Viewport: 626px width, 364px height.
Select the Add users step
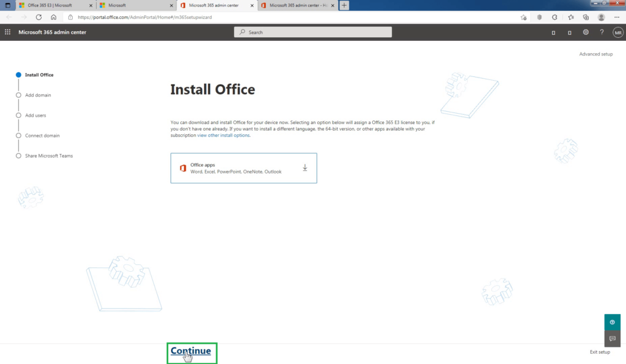pos(31,115)
